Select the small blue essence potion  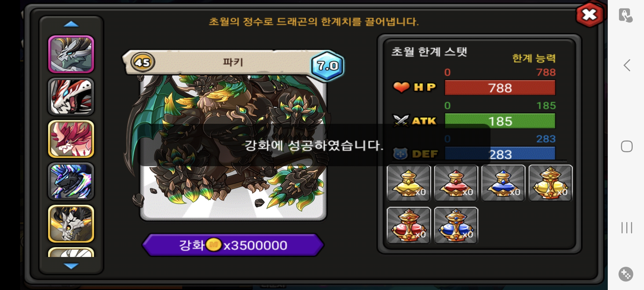point(503,183)
